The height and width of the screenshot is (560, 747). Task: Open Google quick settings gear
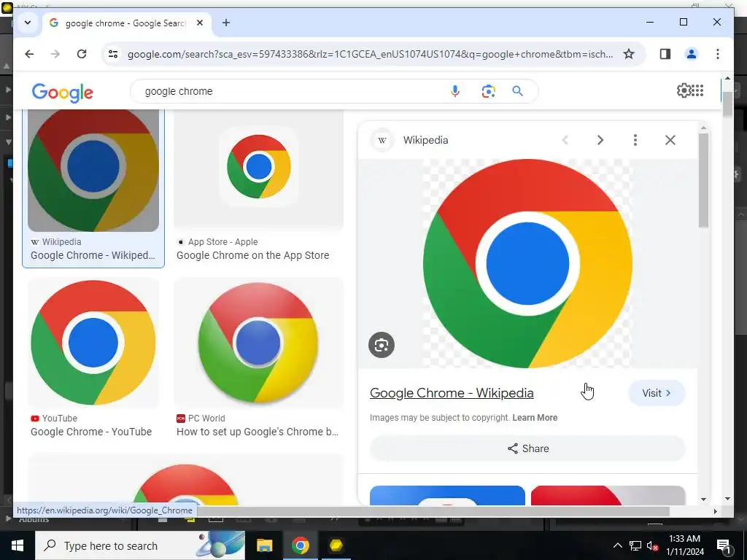[684, 90]
